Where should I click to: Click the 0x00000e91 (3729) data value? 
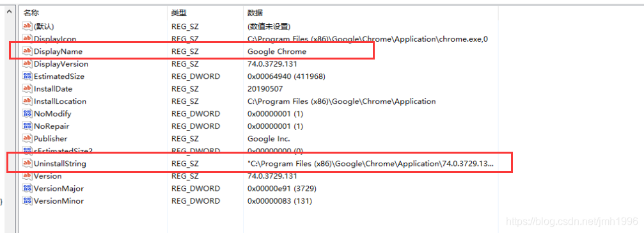pyautogui.click(x=282, y=189)
